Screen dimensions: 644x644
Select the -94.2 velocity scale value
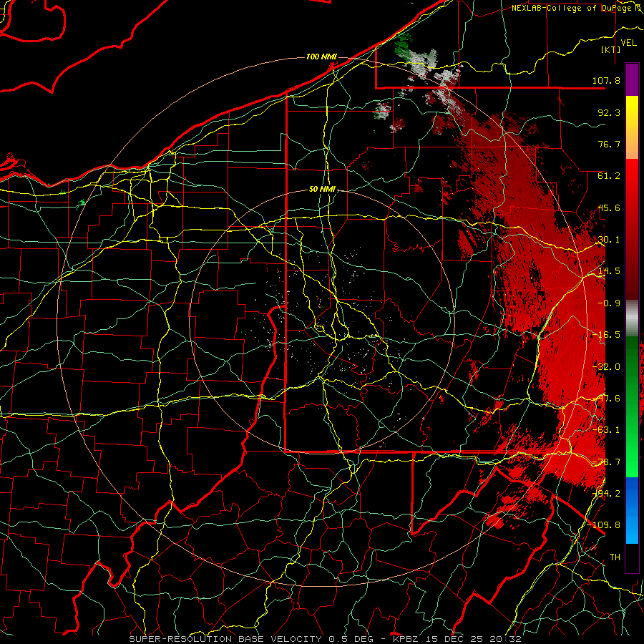[x=606, y=494]
